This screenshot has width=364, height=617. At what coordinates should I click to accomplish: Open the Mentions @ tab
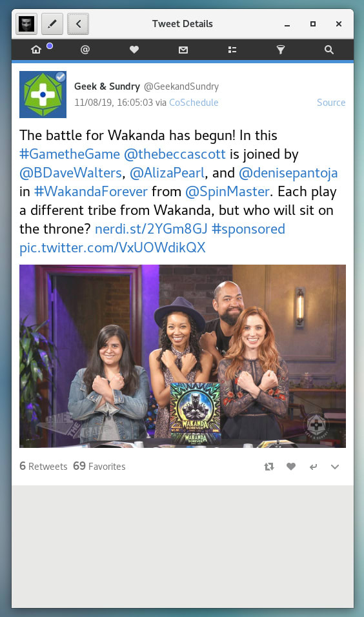pos(85,50)
